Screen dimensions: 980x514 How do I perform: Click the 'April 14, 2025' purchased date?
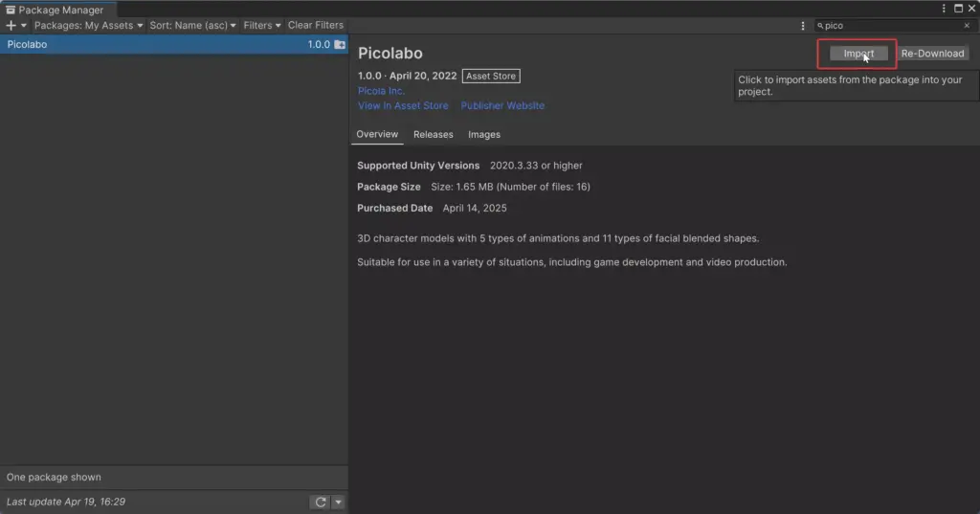click(475, 209)
